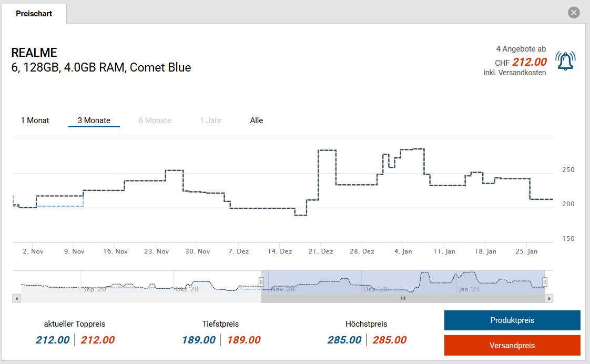Select the 3 Monate time range
The width and height of the screenshot is (590, 364).
coord(94,120)
